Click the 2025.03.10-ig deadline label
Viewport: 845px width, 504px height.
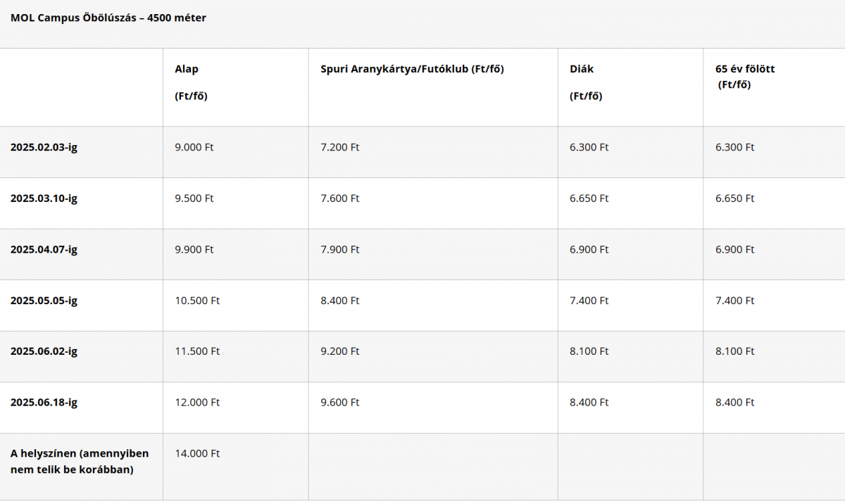point(44,199)
